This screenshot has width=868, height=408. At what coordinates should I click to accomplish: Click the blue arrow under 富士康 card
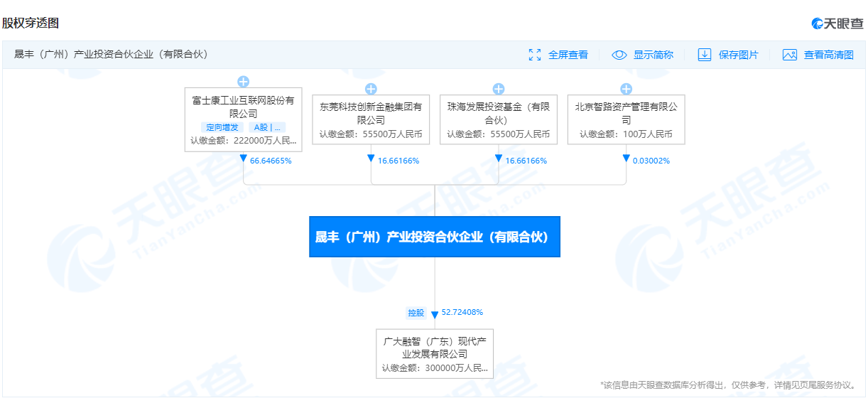coord(243,159)
